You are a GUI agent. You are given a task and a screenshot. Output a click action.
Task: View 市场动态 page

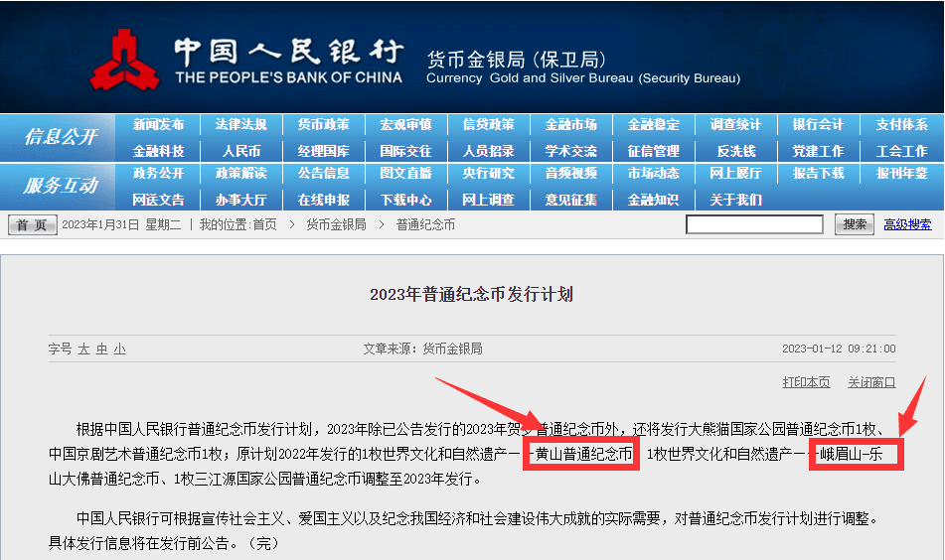pos(654,174)
